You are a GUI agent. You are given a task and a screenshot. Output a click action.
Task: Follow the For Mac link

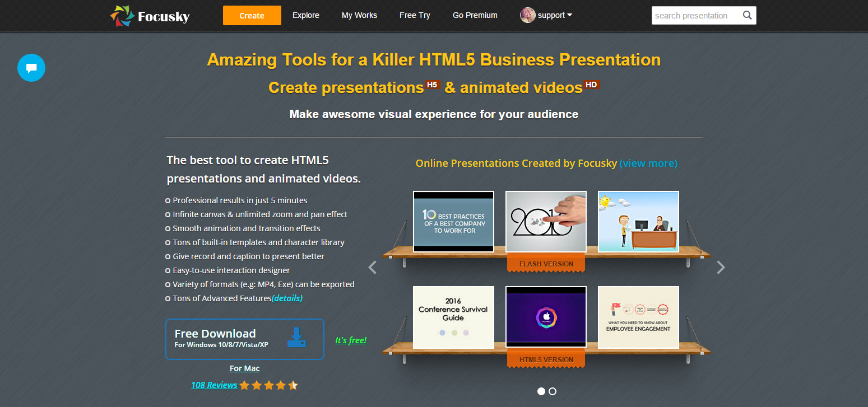(245, 368)
